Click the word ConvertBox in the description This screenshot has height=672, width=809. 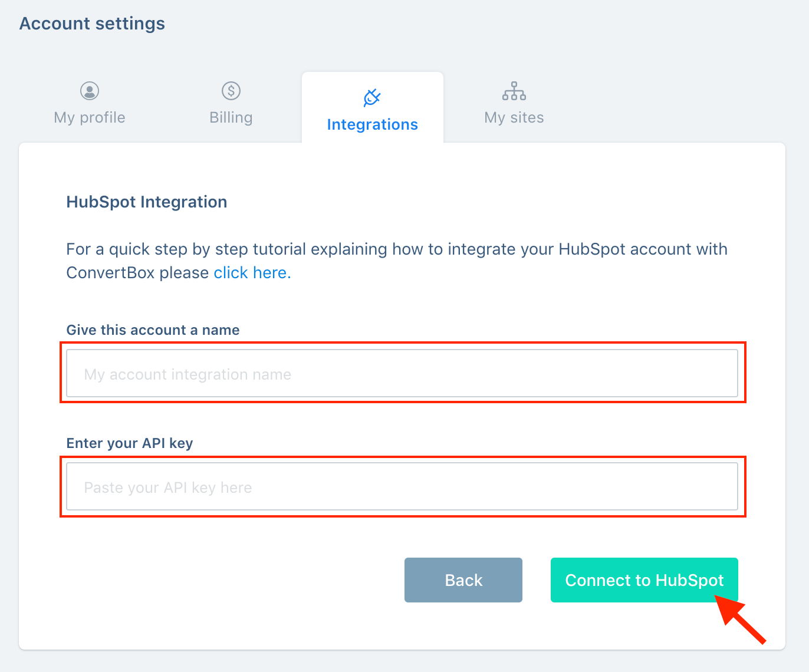(110, 272)
